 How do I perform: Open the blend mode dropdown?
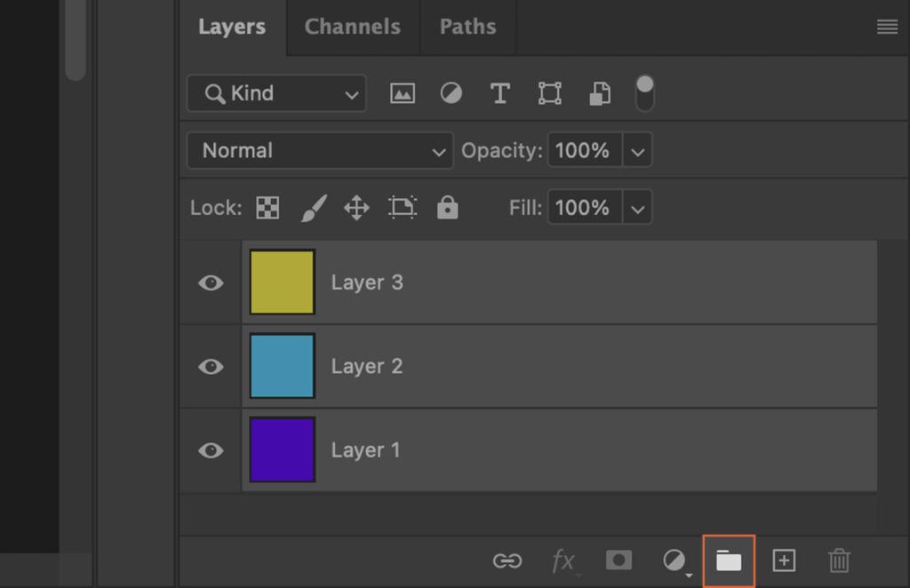click(x=319, y=150)
